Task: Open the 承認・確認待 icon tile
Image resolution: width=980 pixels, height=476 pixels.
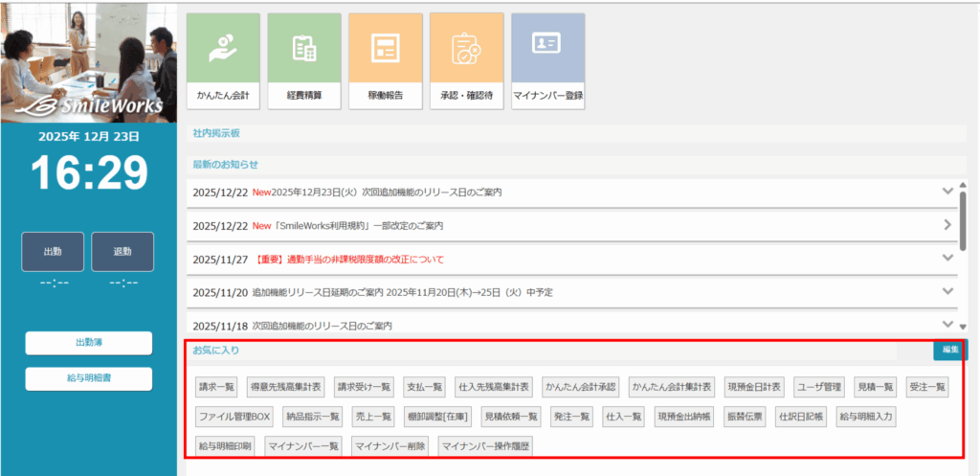Action: click(x=467, y=60)
